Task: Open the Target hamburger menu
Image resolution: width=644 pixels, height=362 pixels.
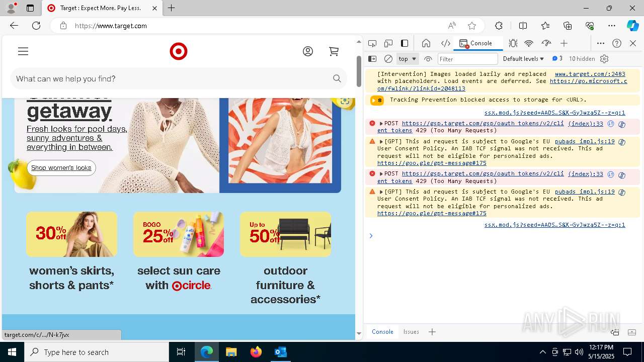Action: [23, 51]
